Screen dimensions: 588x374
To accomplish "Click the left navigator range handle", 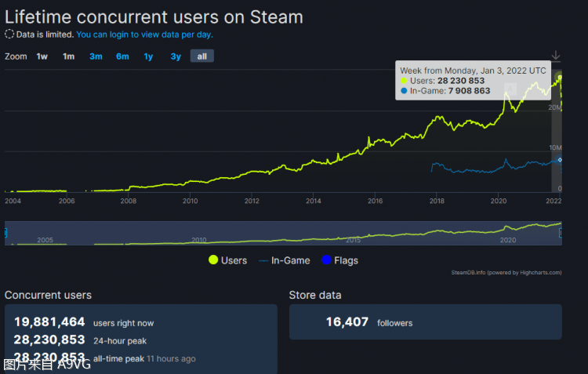I will click(x=6, y=234).
